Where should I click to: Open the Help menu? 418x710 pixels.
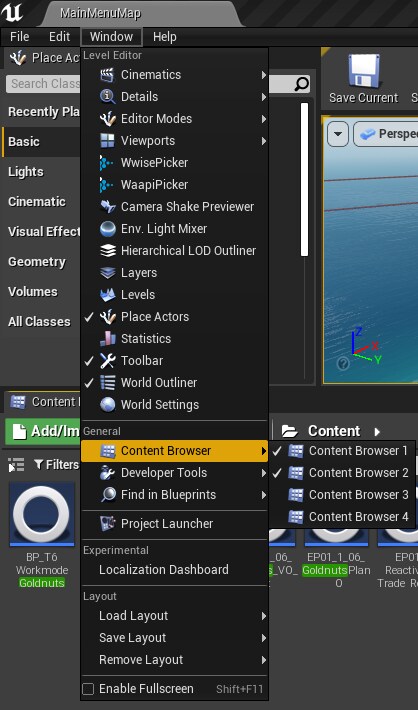tap(164, 37)
